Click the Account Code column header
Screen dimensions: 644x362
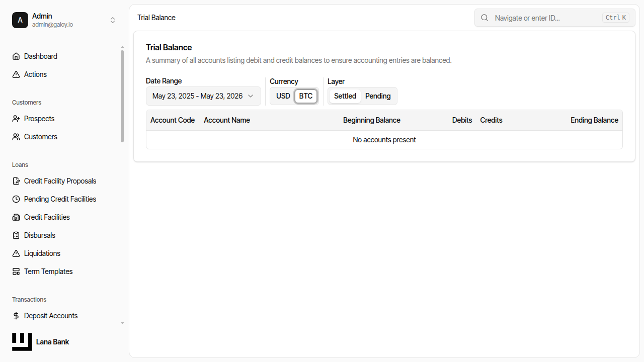coord(173,120)
